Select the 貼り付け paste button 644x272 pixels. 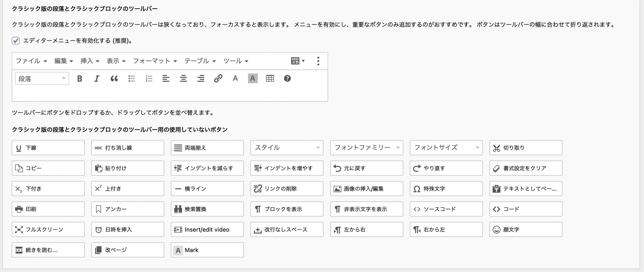(128, 168)
